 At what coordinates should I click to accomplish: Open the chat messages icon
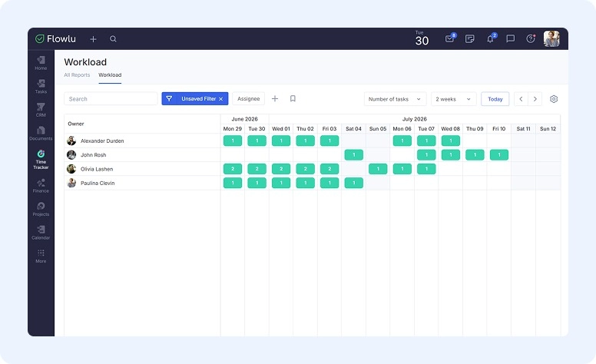click(511, 38)
